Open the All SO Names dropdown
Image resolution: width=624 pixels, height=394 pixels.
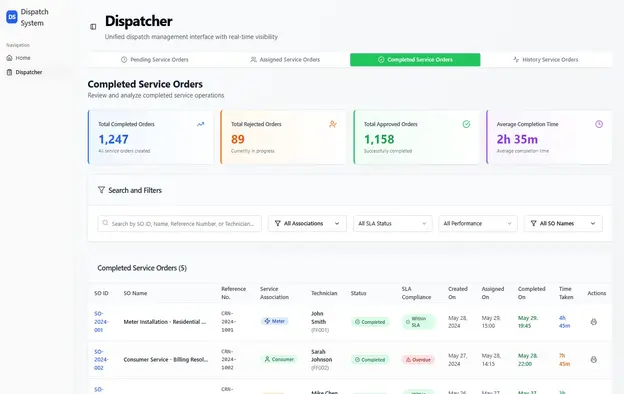click(563, 223)
